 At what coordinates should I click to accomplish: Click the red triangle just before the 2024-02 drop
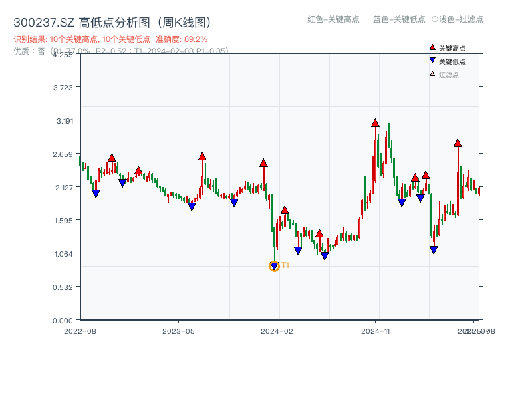[264, 162]
